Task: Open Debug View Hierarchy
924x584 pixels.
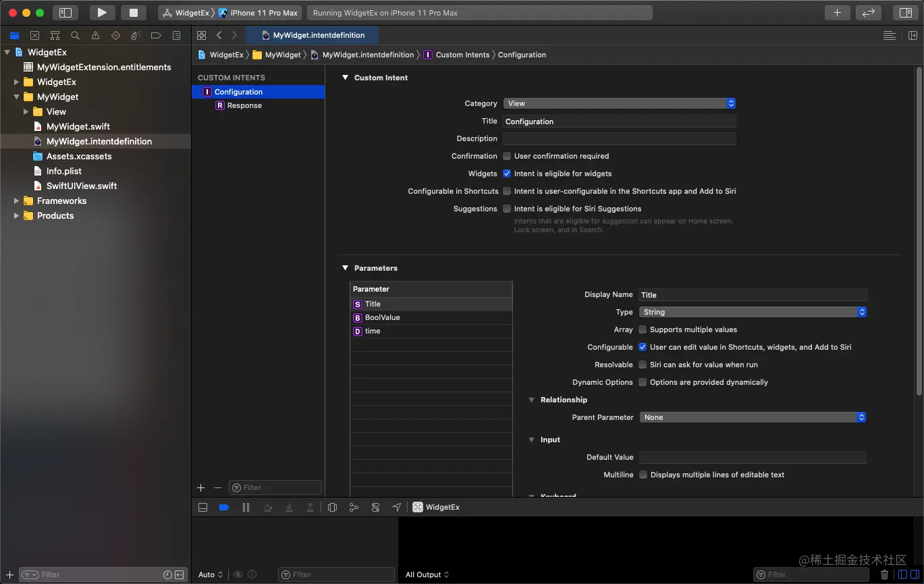Action: (x=332, y=507)
